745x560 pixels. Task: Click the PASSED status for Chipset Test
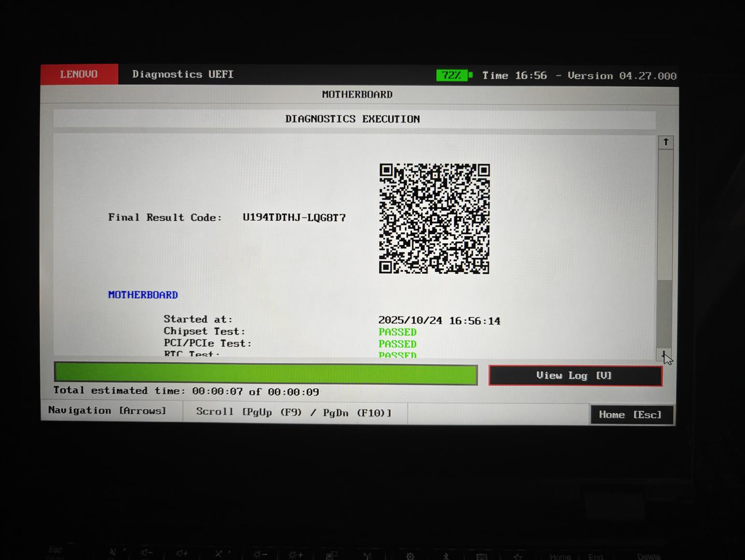tap(397, 332)
